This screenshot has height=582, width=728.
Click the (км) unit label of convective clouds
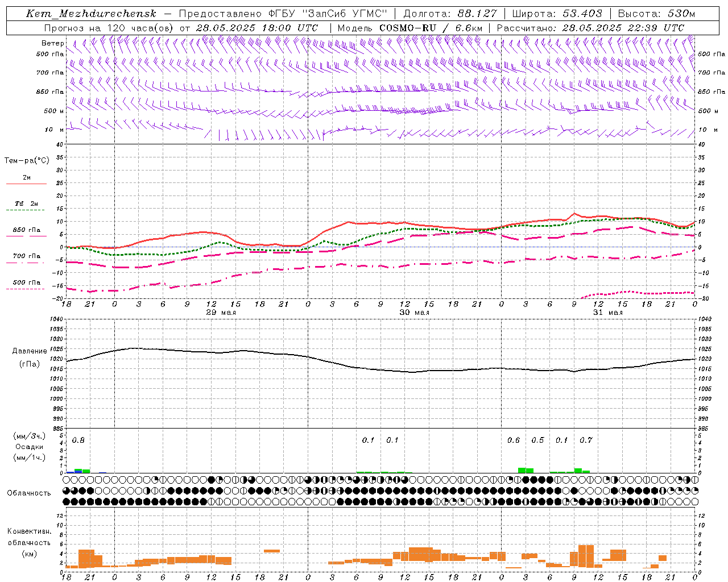click(29, 554)
